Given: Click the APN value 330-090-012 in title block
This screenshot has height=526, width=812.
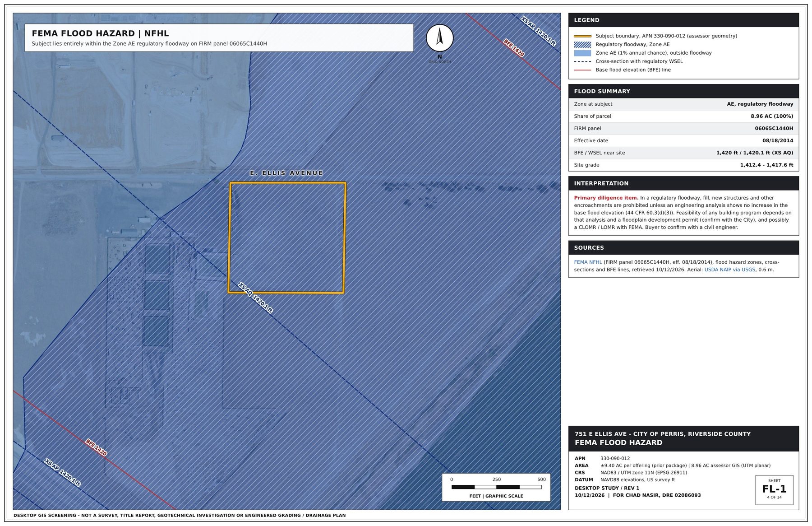Looking at the screenshot, I should (615, 458).
